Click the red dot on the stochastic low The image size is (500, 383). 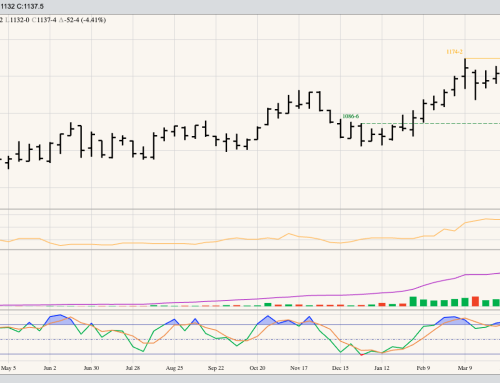362,355
